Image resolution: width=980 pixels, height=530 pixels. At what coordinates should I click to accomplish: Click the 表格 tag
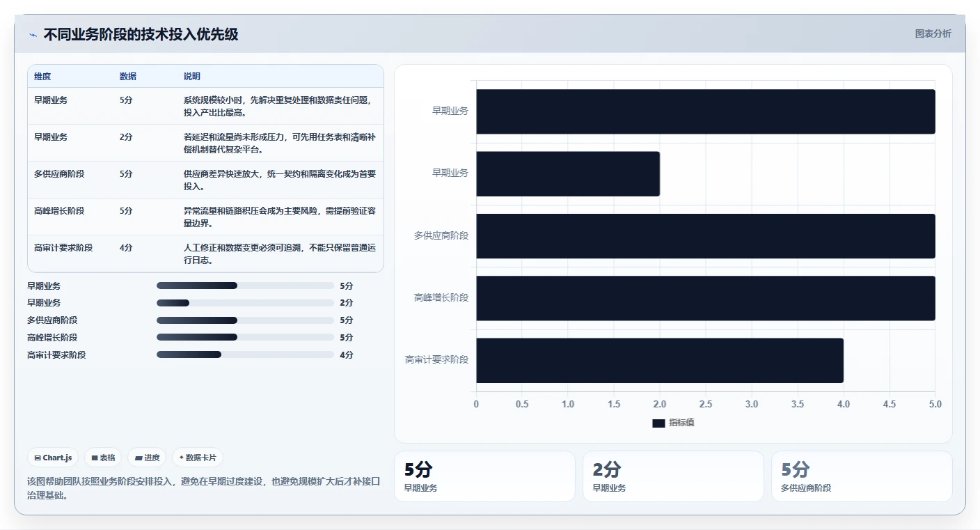103,458
